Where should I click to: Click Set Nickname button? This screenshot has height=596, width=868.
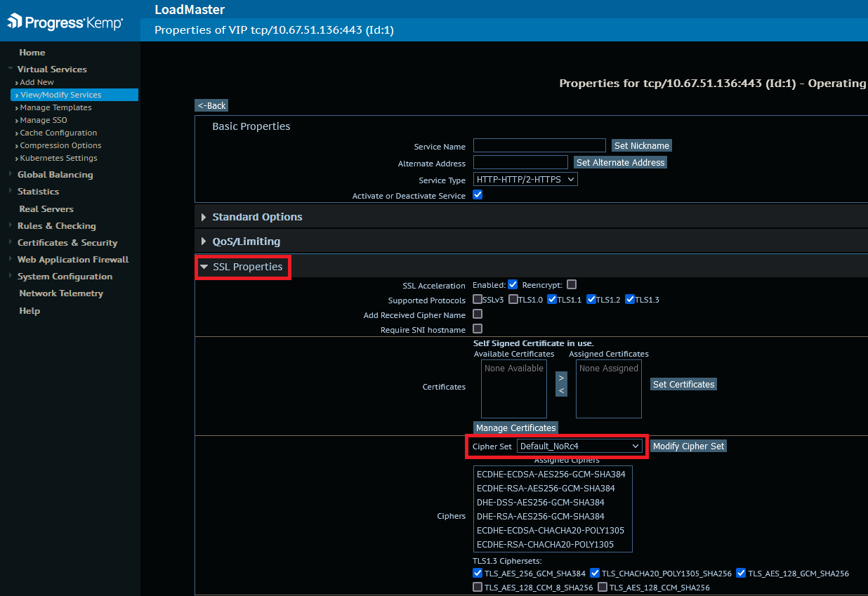642,145
